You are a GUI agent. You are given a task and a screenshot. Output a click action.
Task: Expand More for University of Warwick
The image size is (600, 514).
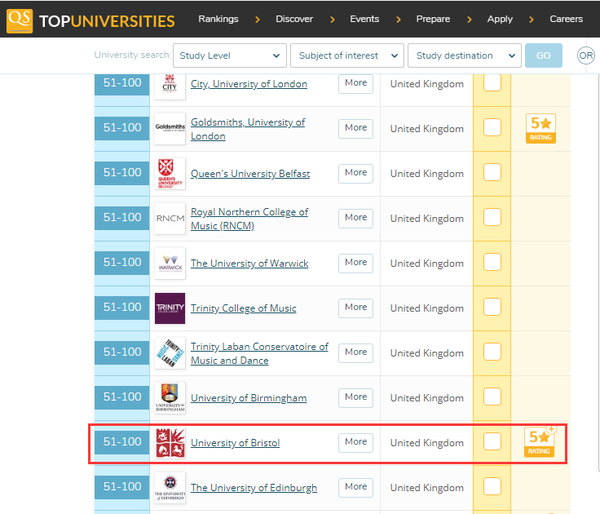tap(356, 263)
